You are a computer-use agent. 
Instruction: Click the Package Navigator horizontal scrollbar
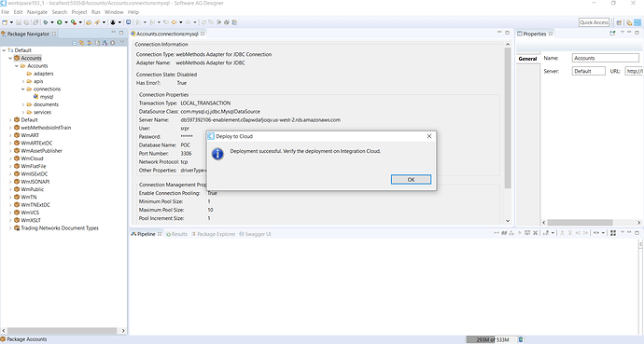[62, 330]
